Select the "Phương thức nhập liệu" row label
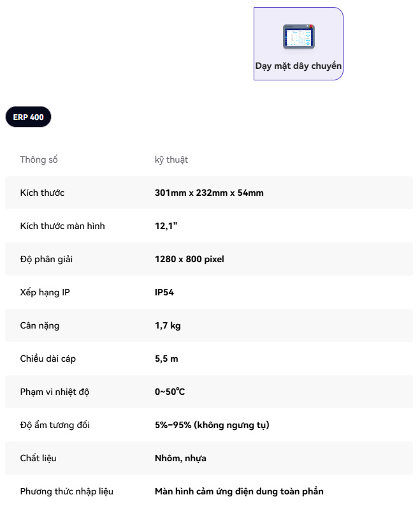 click(x=67, y=491)
